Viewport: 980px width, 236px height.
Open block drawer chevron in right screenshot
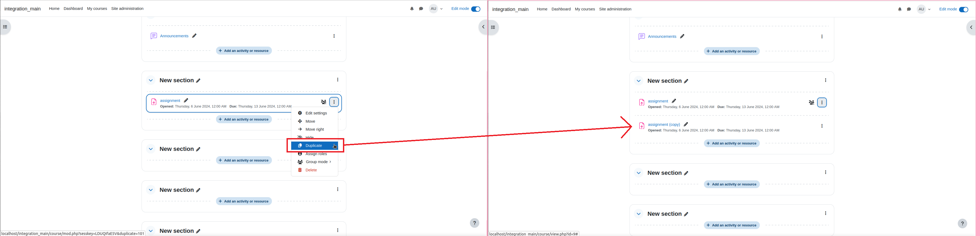pos(971,27)
